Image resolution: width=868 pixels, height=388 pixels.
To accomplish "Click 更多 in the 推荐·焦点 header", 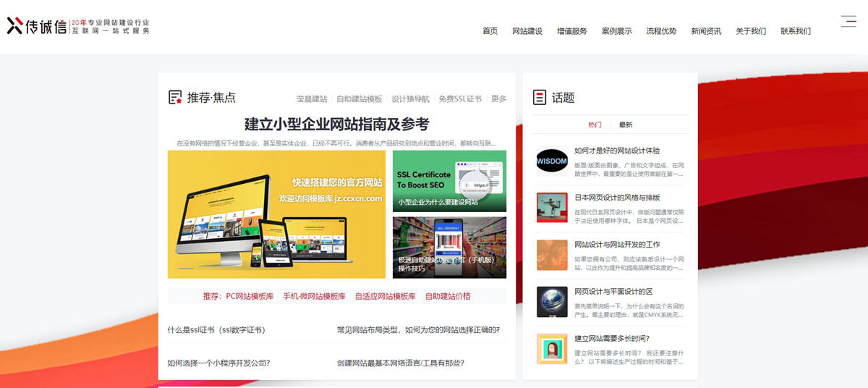I will pyautogui.click(x=499, y=99).
